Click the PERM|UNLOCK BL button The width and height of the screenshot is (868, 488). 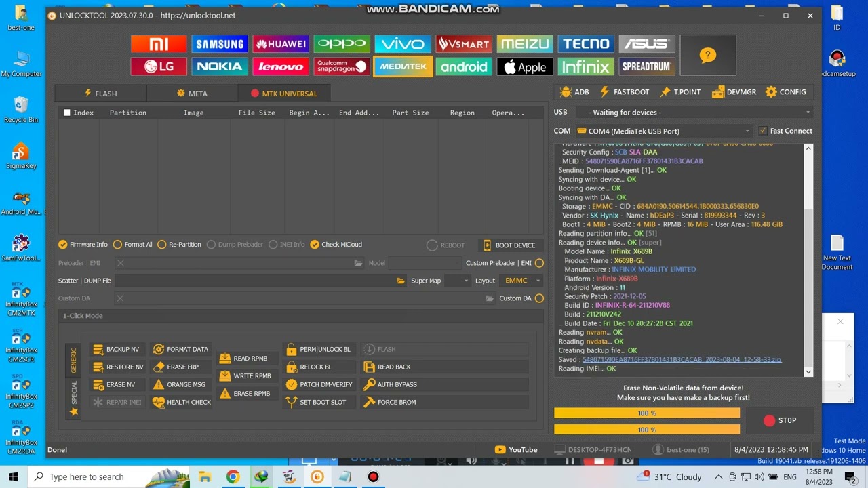click(x=318, y=350)
